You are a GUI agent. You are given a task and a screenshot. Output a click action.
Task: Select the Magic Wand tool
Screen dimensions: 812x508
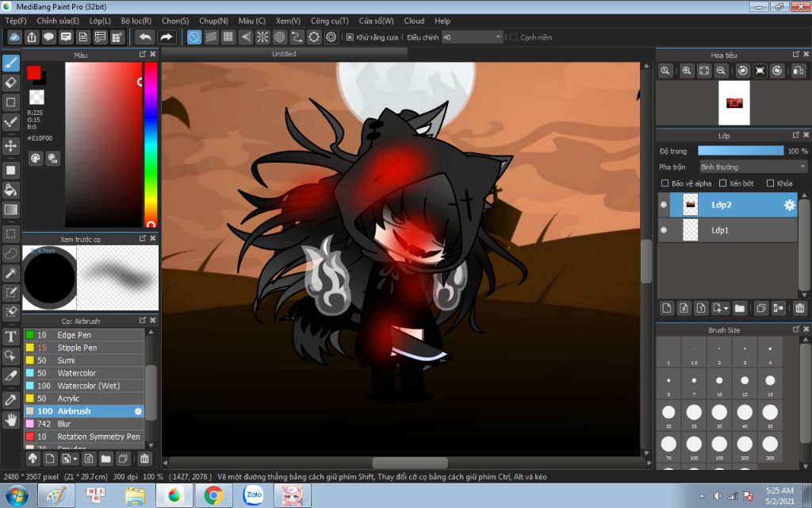click(x=11, y=273)
